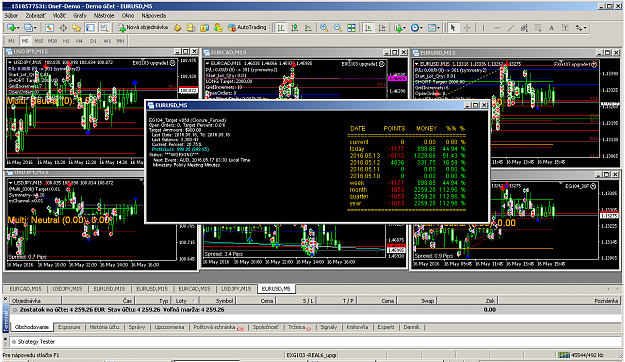The image size is (625, 362).
Task: Click the Strategy Tester panel label
Action: (x=36, y=342)
